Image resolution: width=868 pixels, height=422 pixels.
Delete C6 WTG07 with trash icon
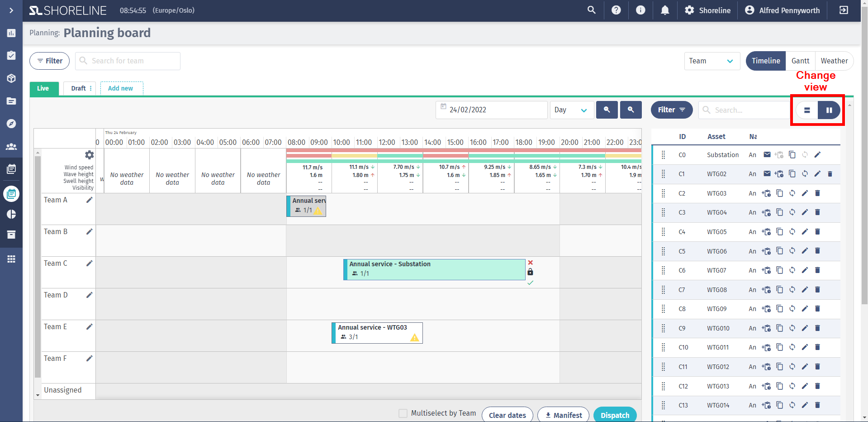[817, 270]
